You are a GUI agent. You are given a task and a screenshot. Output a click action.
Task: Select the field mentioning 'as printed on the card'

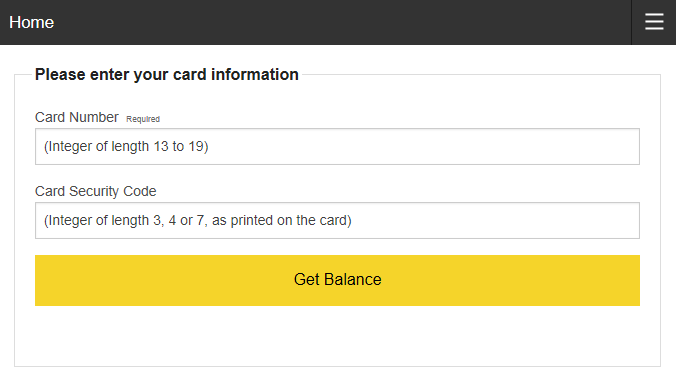coord(337,220)
